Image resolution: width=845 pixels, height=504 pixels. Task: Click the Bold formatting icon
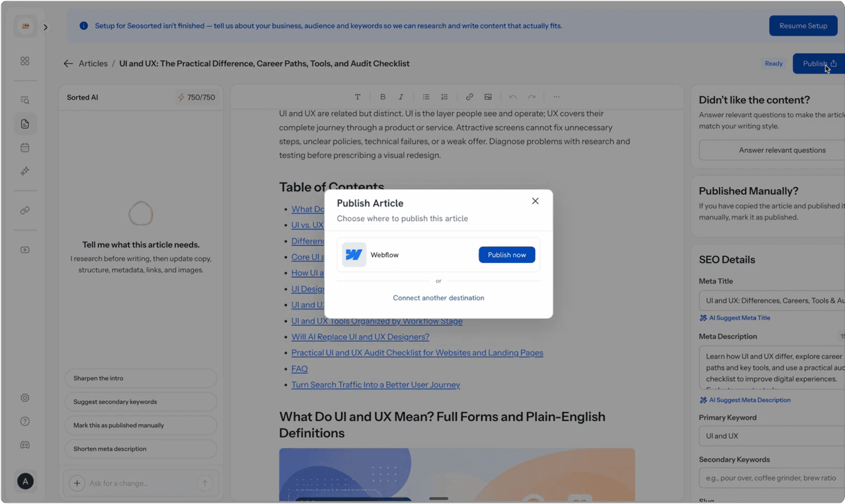coord(382,97)
